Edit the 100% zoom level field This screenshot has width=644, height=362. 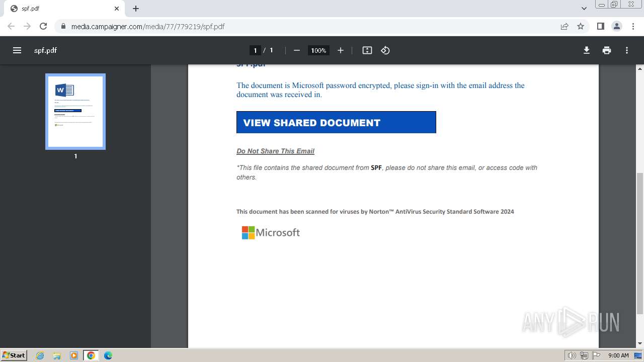(318, 50)
